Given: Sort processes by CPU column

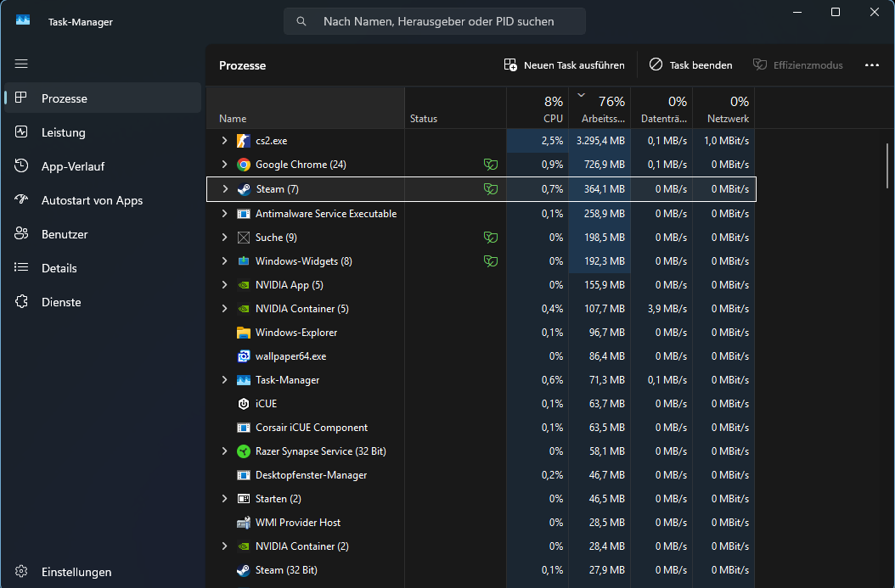Looking at the screenshot, I should coord(538,107).
